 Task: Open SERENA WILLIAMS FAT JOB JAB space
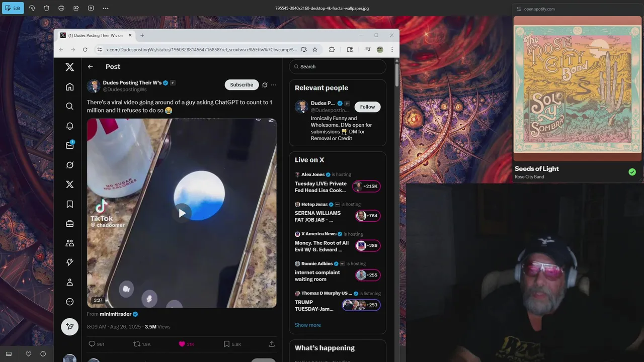pos(337,213)
